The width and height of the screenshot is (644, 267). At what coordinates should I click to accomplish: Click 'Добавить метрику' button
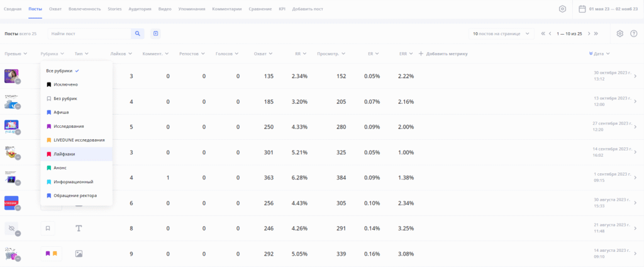click(443, 54)
